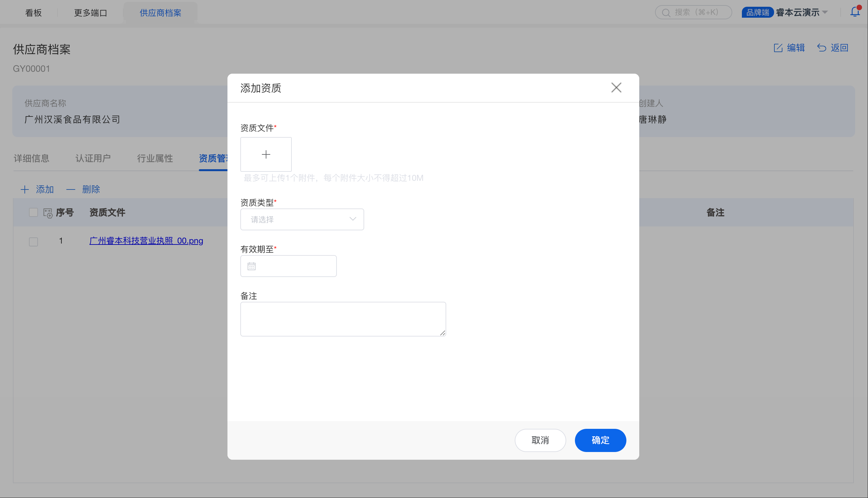This screenshot has width=868, height=498.
Task: Click the 取消 button
Action: (x=540, y=440)
